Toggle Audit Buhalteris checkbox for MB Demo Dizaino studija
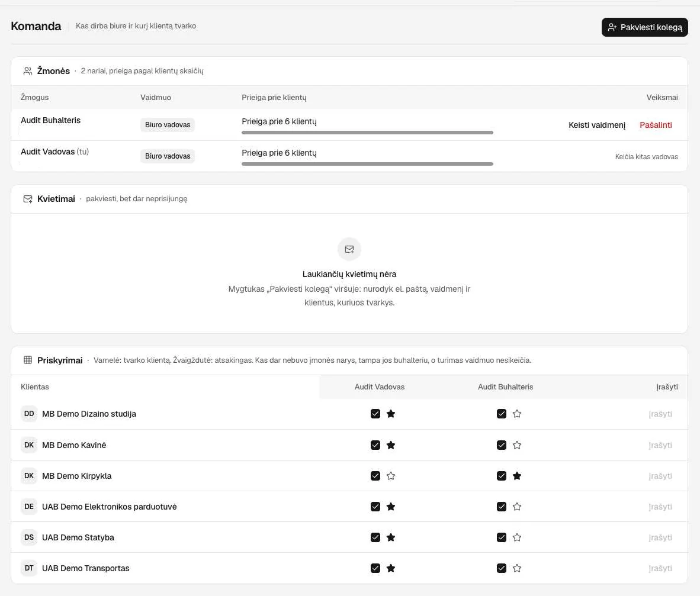700x596 pixels. (x=502, y=414)
